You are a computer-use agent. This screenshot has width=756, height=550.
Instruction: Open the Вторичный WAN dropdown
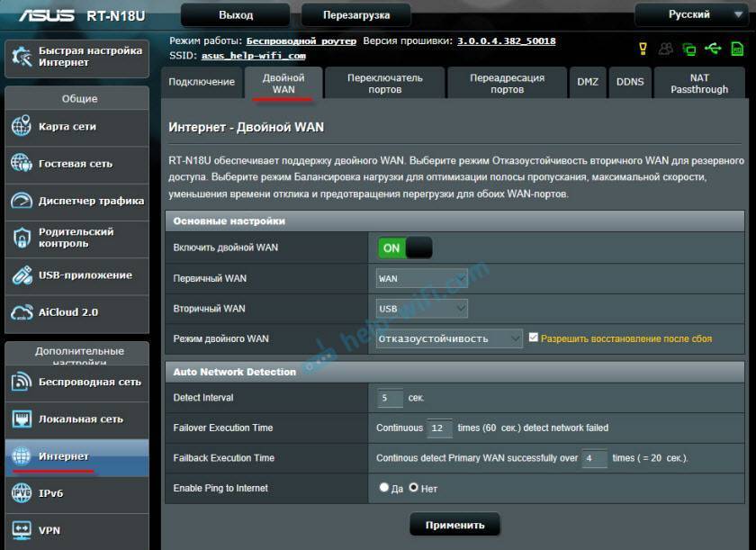pyautogui.click(x=422, y=309)
